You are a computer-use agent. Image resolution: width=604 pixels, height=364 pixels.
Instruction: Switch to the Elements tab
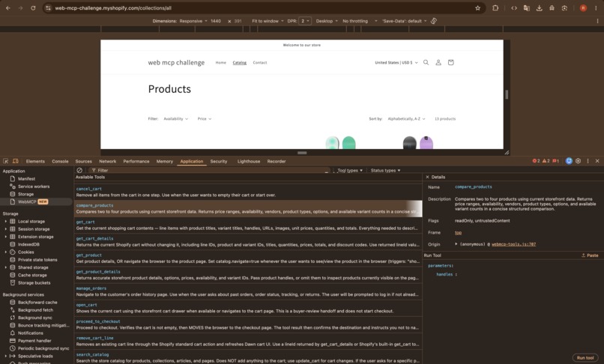(35, 161)
